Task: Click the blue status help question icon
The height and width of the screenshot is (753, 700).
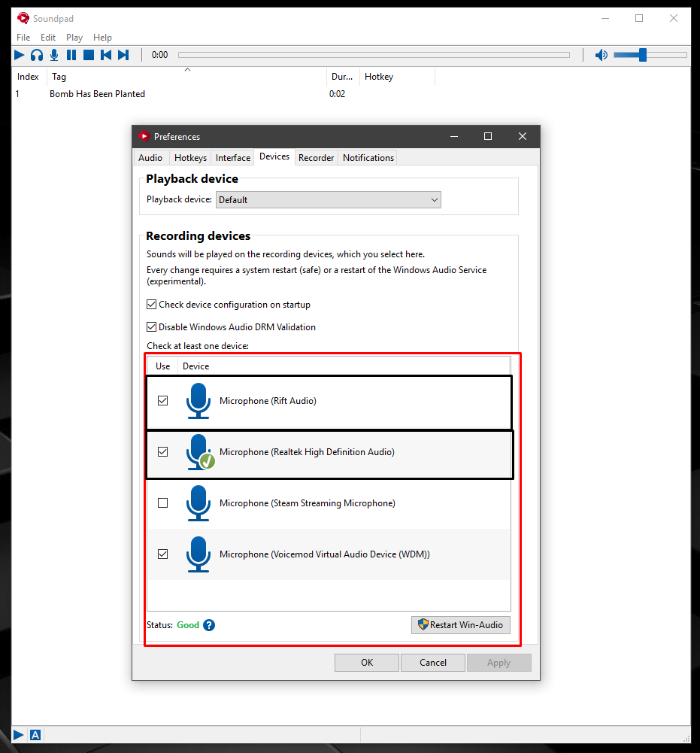Action: [209, 625]
